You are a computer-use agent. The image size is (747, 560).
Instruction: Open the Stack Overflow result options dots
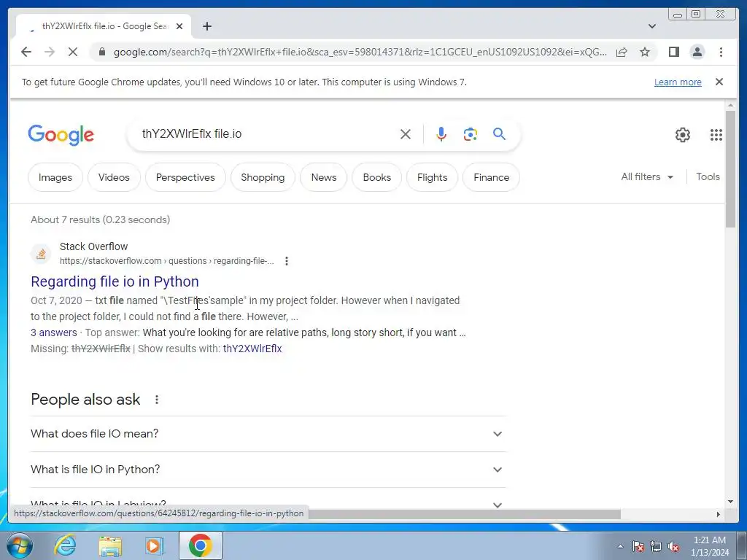(x=286, y=261)
